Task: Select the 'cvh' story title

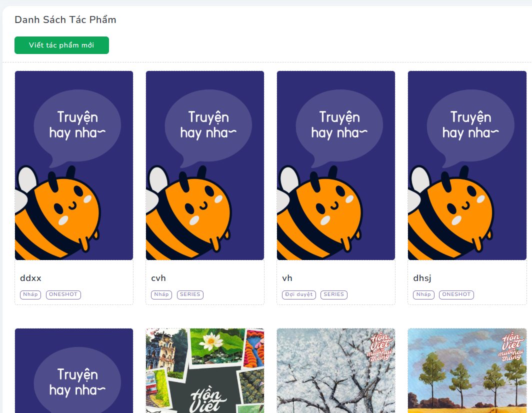Action: click(158, 278)
